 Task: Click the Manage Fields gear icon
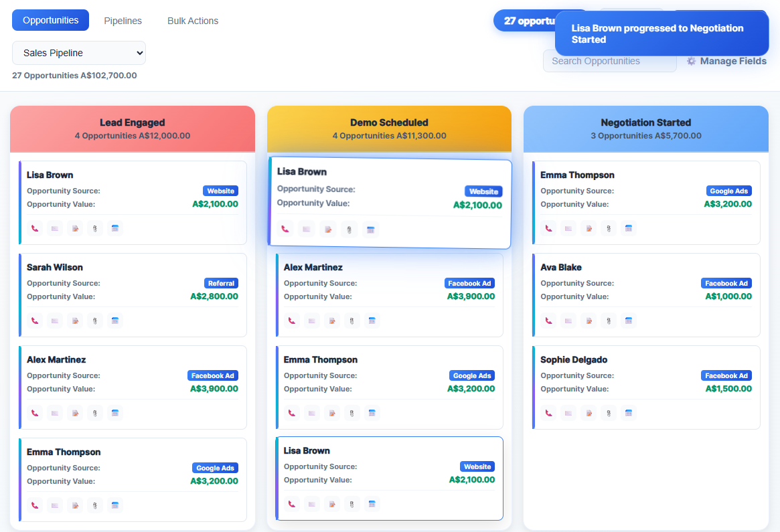[x=691, y=61]
